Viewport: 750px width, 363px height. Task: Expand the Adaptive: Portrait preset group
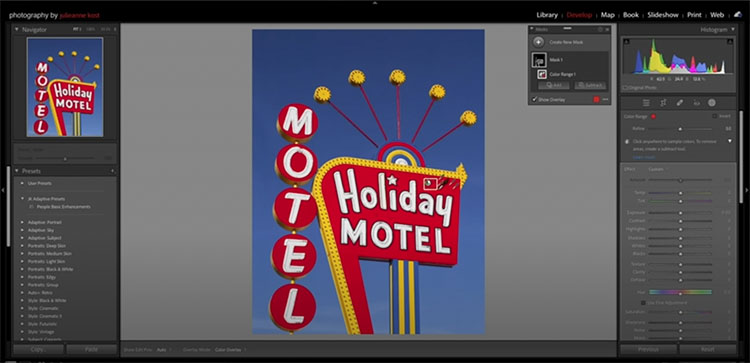[x=22, y=222]
